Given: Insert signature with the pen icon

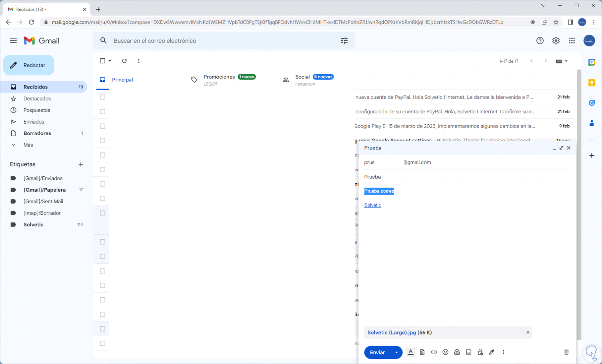Looking at the screenshot, I should click(x=492, y=352).
